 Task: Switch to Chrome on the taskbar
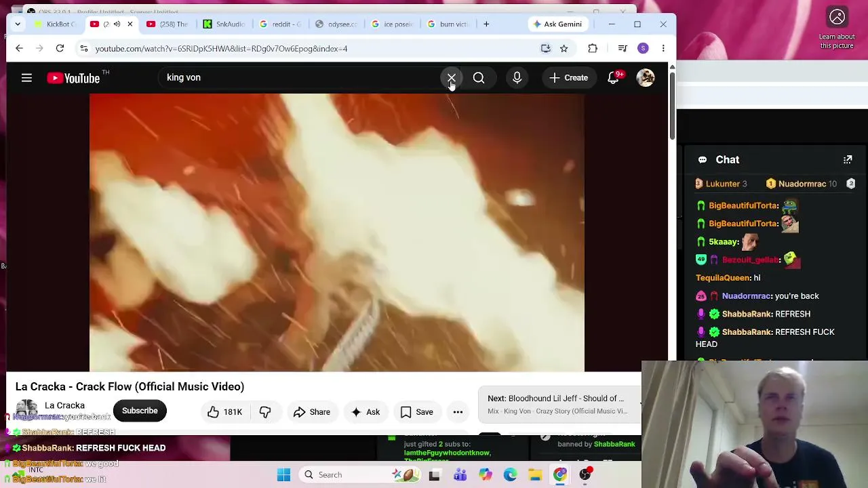(560, 474)
